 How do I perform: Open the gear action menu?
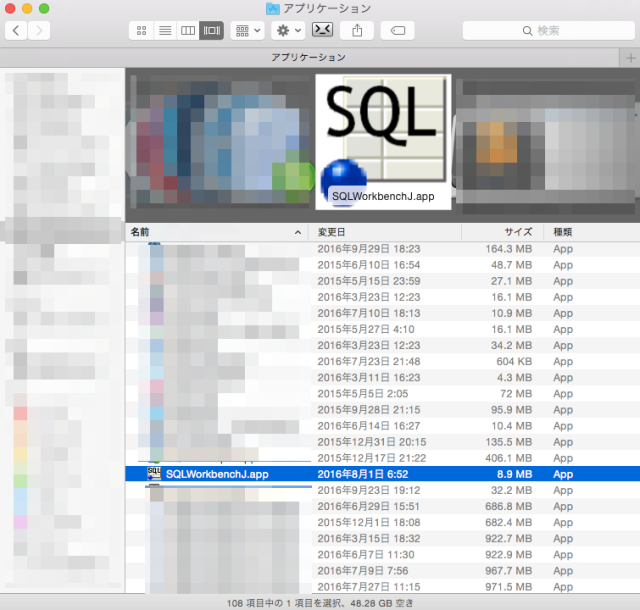288,31
